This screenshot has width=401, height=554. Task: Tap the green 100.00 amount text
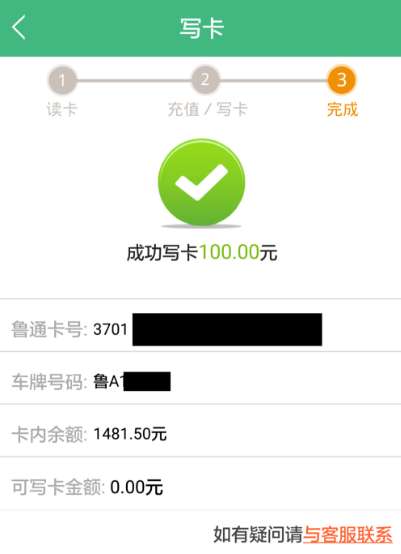click(230, 253)
